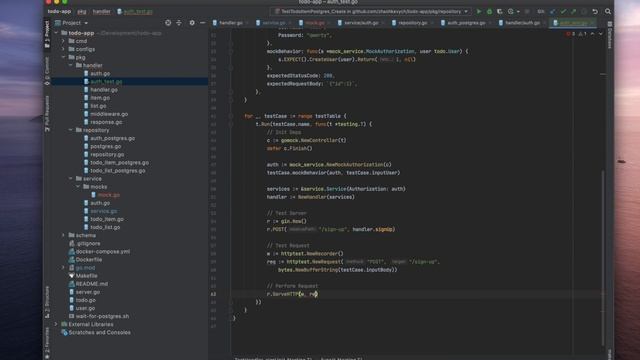Open the Structure tool window stripe
The height and width of the screenshot is (360, 640).
tap(47, 302)
